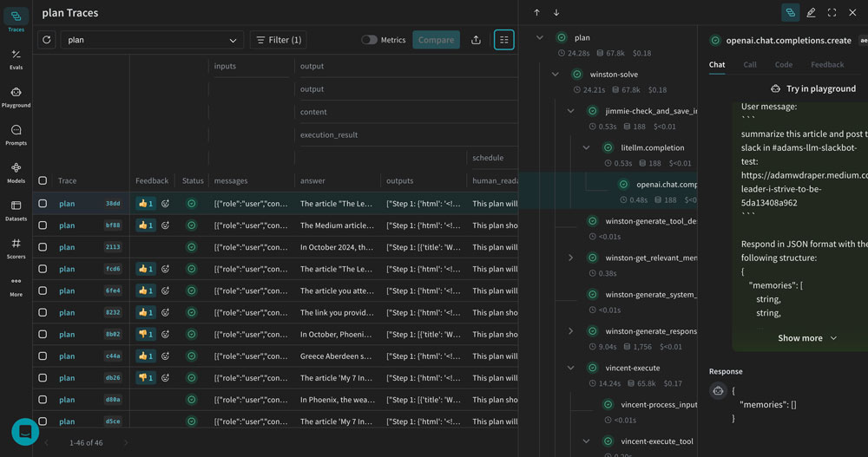Check the select-all traces checkbox

coord(43,181)
